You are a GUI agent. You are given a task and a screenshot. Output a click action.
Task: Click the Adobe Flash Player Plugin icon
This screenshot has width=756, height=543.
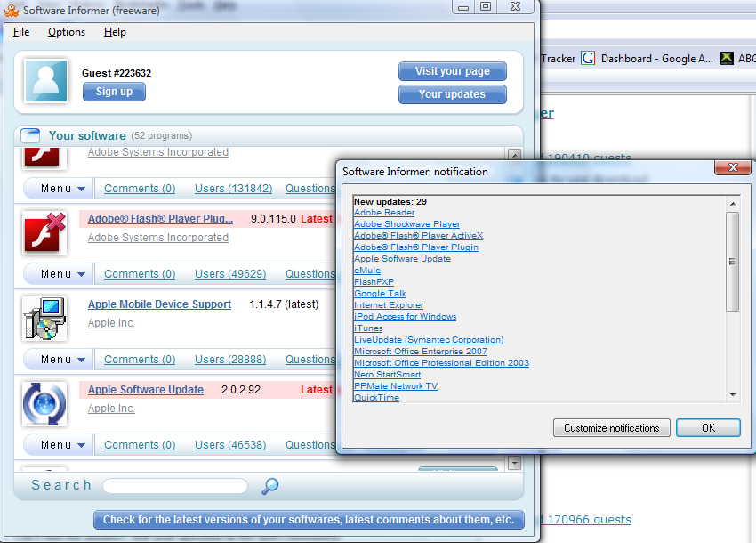[x=45, y=233]
